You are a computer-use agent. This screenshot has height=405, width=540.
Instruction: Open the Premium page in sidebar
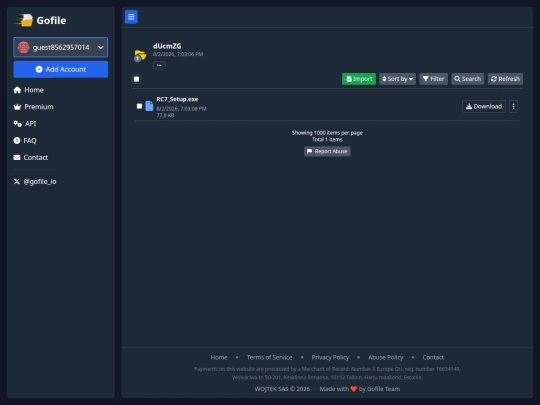(33, 107)
